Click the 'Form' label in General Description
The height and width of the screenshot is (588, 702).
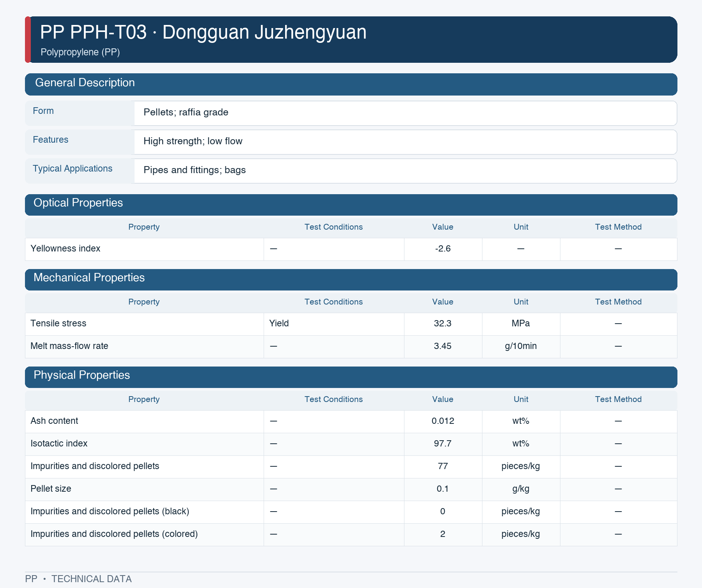pos(43,111)
